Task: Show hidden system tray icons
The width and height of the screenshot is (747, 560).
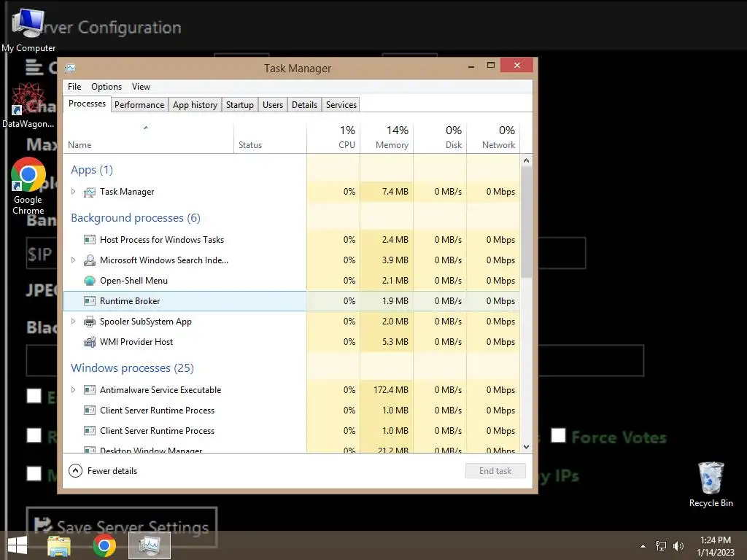Action: 643,546
